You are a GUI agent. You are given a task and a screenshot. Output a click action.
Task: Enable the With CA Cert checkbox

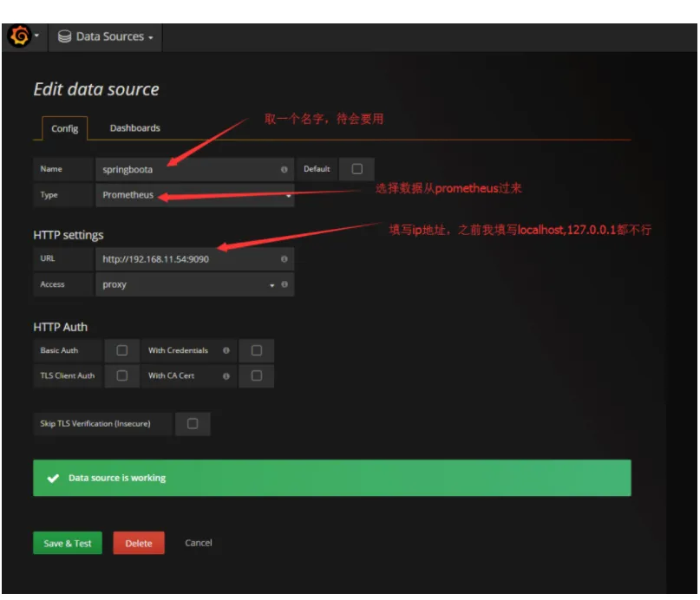(x=256, y=375)
